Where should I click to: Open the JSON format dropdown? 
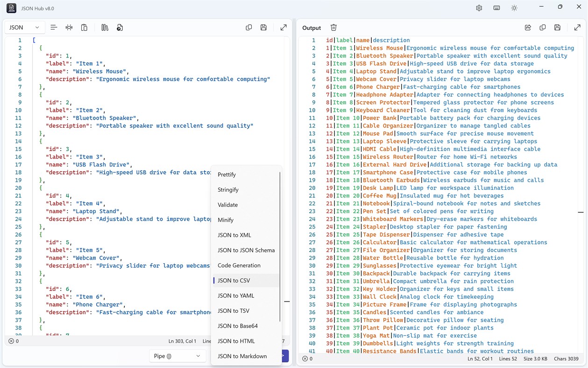25,28
